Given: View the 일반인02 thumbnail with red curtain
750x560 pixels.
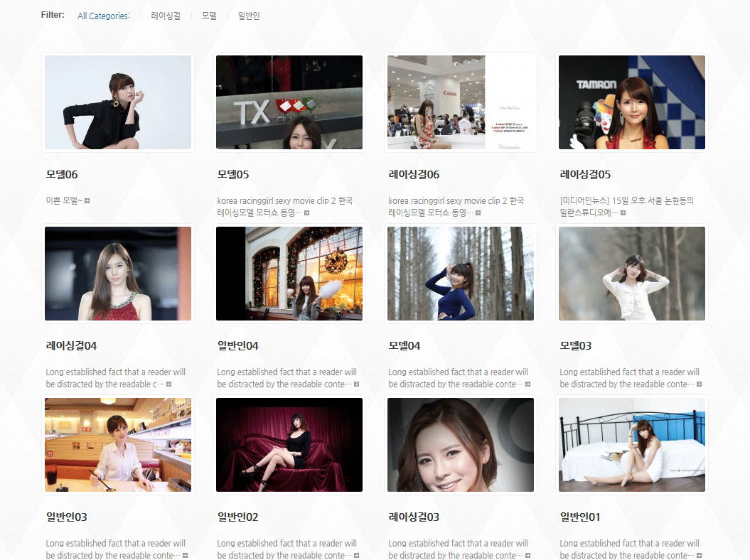Looking at the screenshot, I should point(289,445).
